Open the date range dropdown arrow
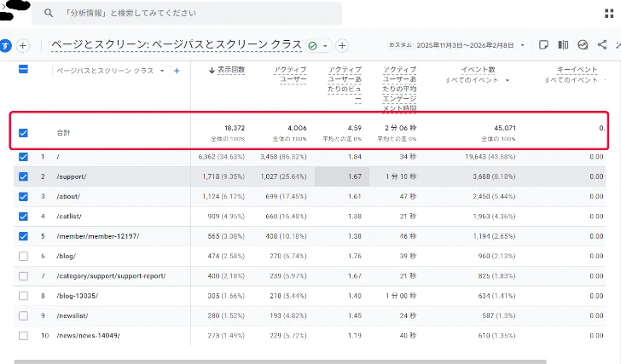 coord(522,45)
